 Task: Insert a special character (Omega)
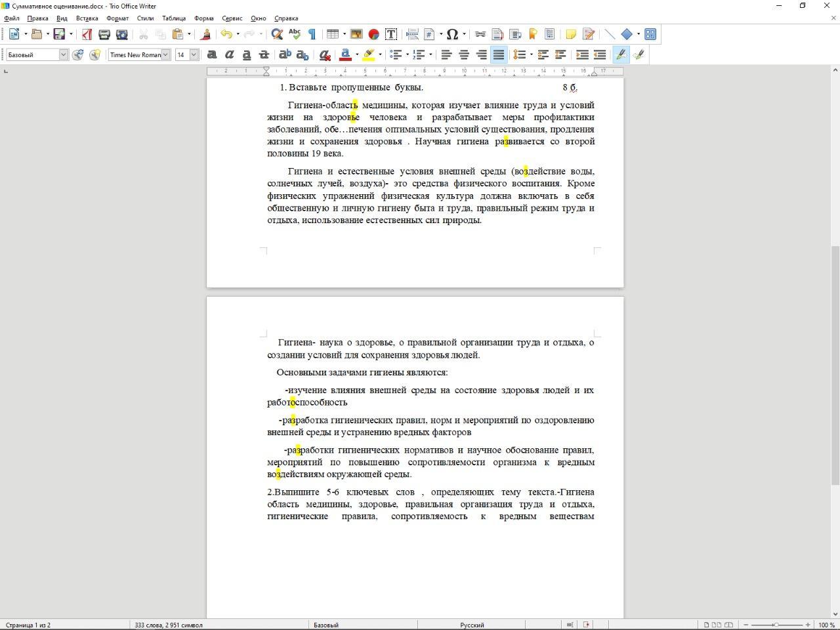(x=452, y=34)
